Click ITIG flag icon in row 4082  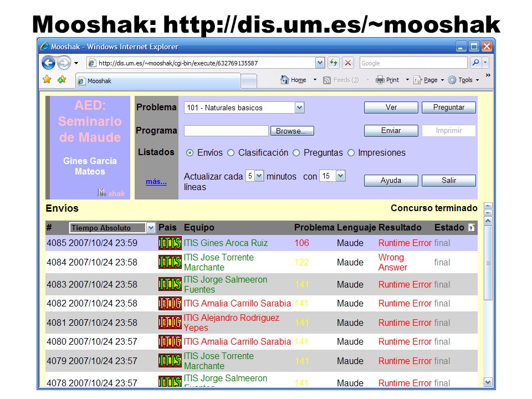click(170, 303)
